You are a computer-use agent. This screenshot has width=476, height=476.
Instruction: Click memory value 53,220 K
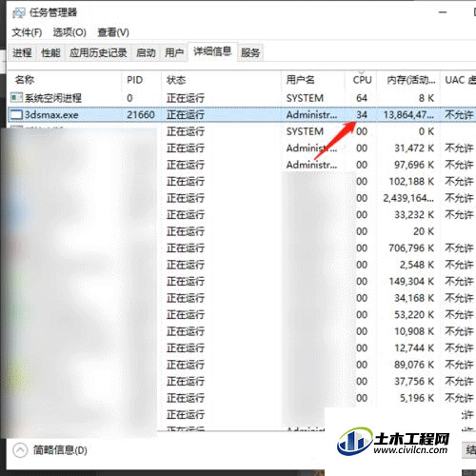coord(414,314)
